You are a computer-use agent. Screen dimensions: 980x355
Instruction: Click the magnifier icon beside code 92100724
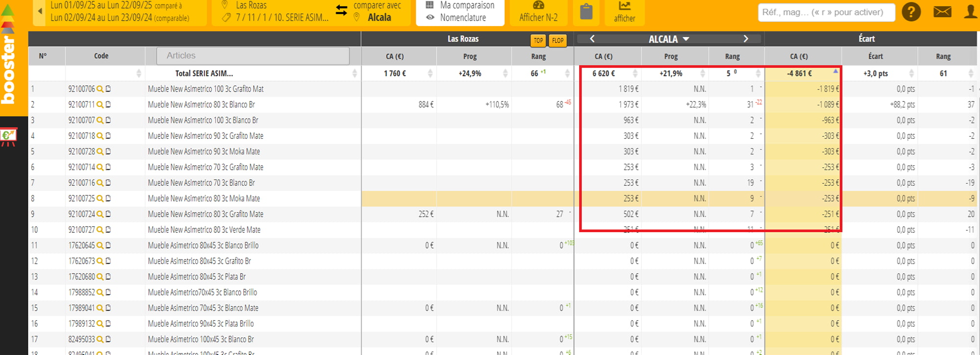tap(100, 214)
